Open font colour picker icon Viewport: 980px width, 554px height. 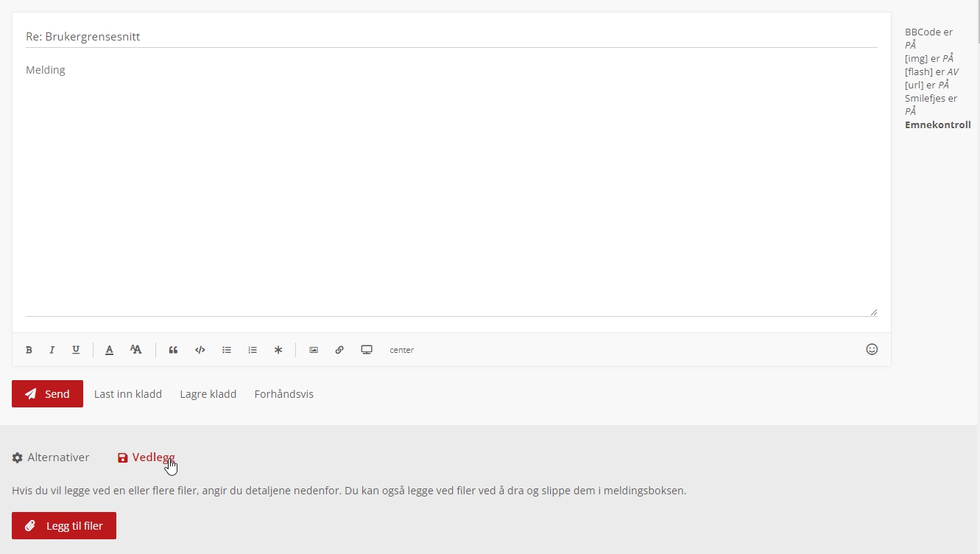[109, 350]
